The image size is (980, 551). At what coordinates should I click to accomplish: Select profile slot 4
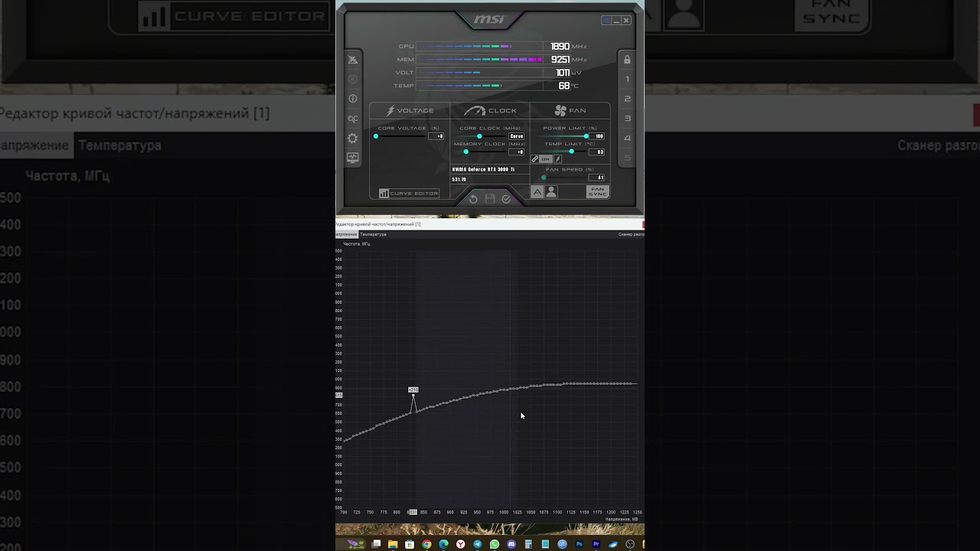tap(627, 138)
